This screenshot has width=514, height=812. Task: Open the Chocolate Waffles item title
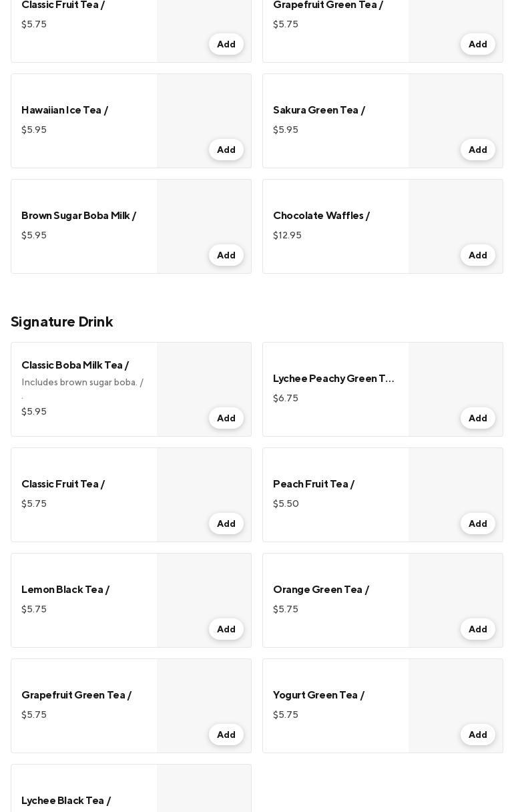(321, 216)
